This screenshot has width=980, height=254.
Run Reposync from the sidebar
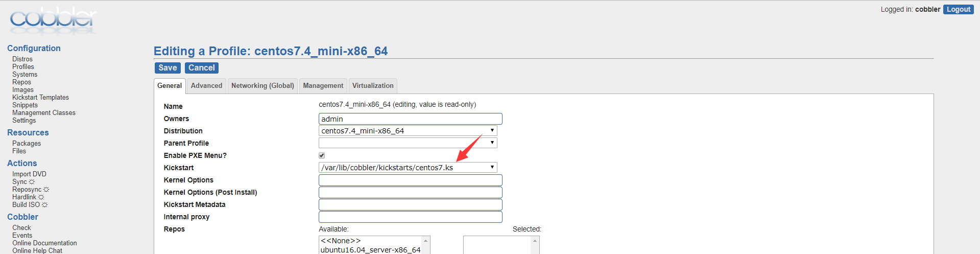click(30, 190)
